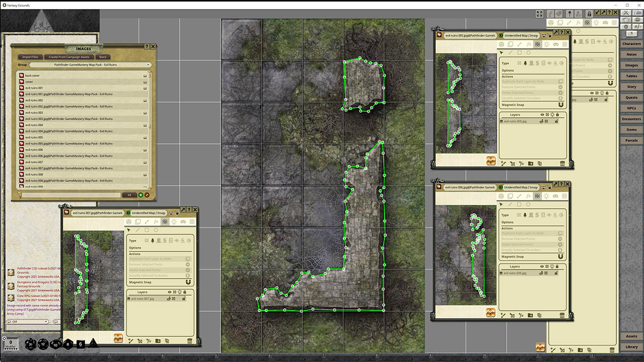644x362 pixels.
Task: Select the circle occluder drawing tool
Action: [x=528, y=53]
